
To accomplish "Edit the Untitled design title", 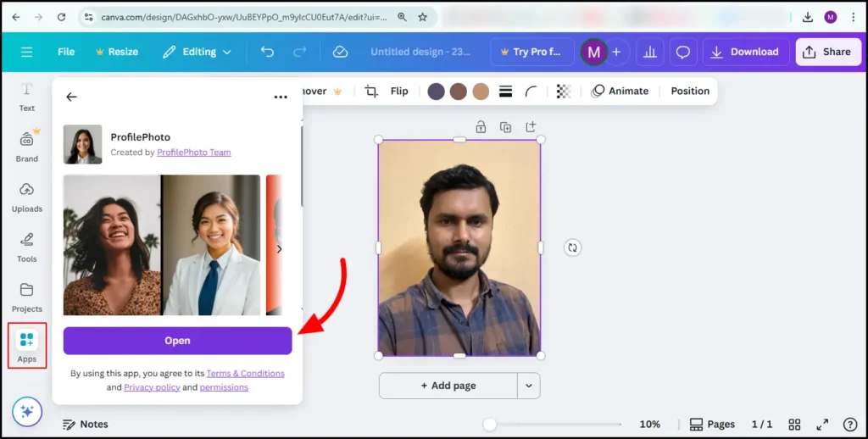I will point(420,52).
